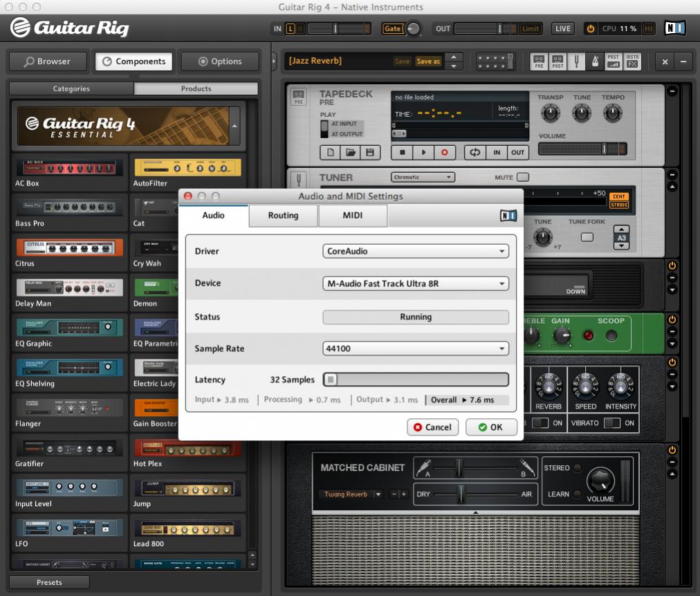The image size is (700, 596).
Task: Toggle the Tuner MUTE button
Action: pos(523,178)
